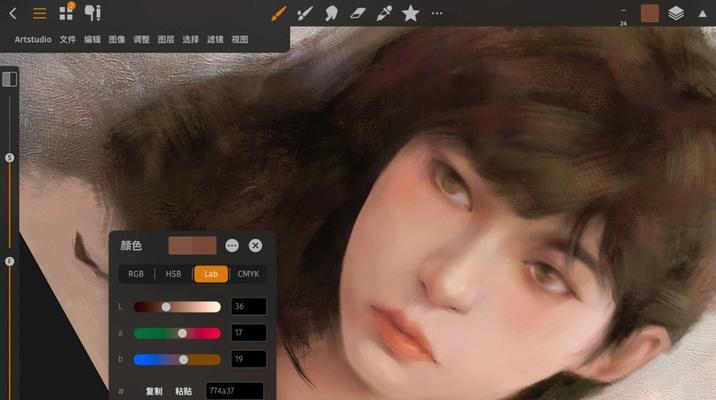Open the grid gallery icon
The image size is (716, 400).
click(66, 12)
